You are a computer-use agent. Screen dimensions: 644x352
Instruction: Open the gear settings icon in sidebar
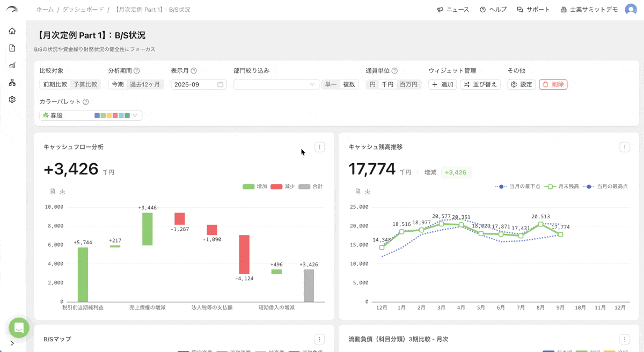coord(12,100)
